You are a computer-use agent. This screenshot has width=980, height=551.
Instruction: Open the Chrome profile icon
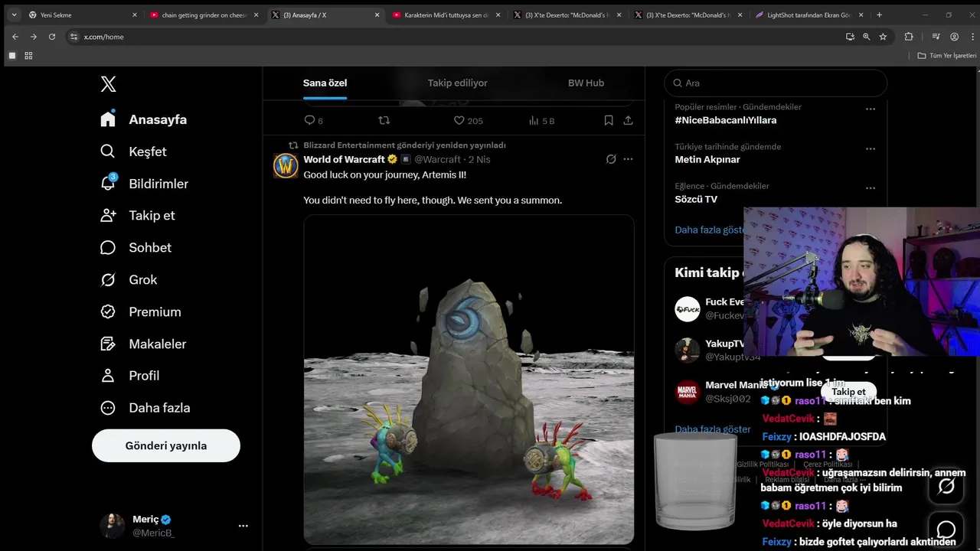954,37
